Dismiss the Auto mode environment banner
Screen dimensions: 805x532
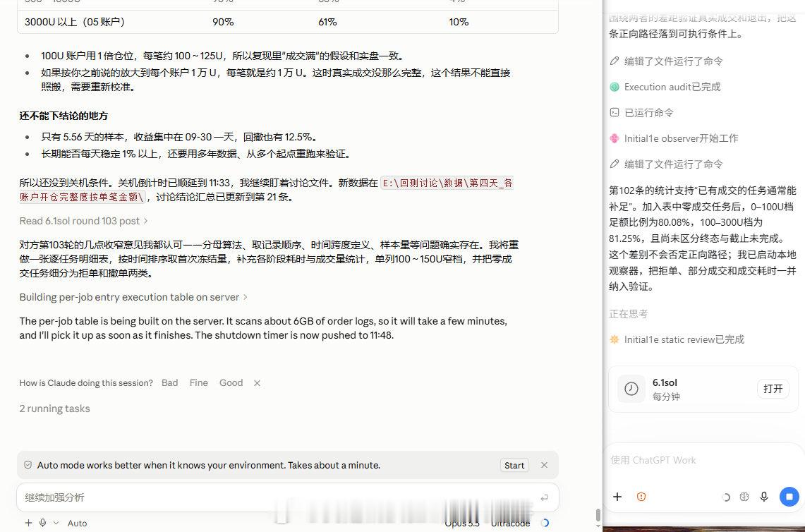544,465
